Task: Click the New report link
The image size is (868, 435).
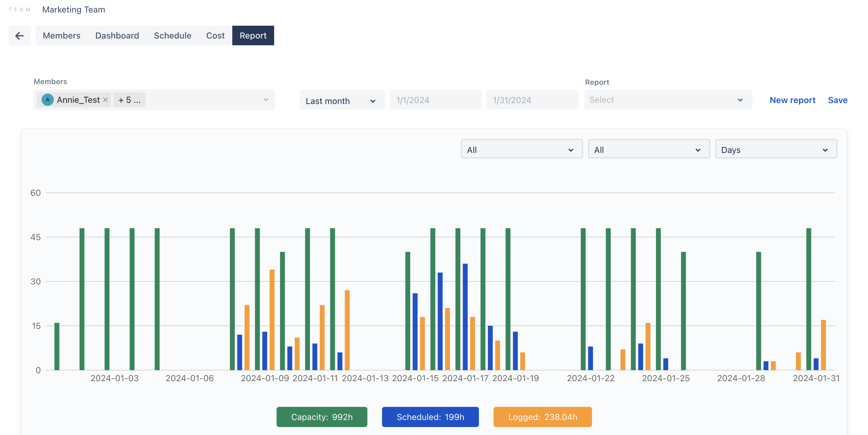Action: pyautogui.click(x=792, y=100)
